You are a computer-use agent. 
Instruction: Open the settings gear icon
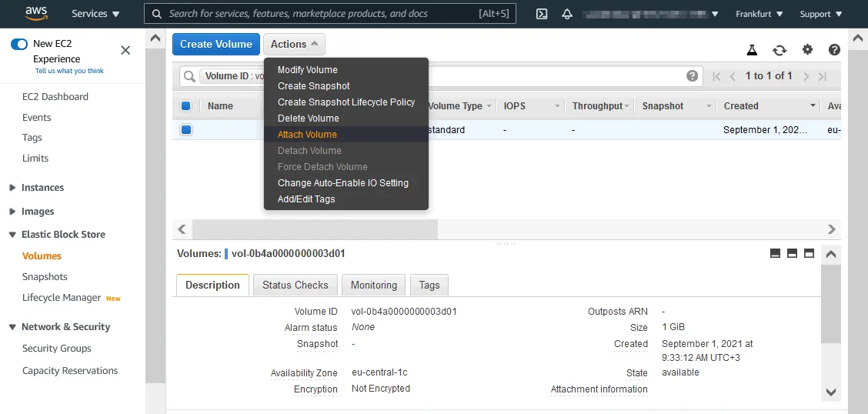pos(807,50)
